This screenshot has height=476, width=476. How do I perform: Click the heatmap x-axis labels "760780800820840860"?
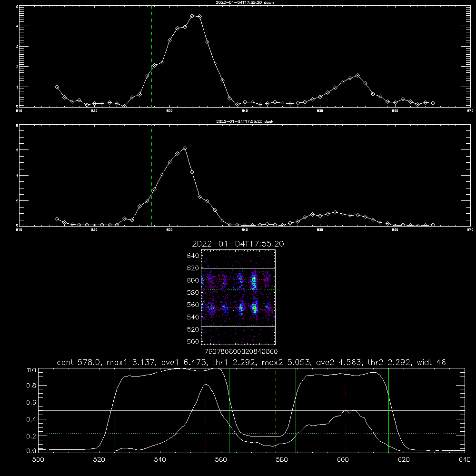(241, 351)
